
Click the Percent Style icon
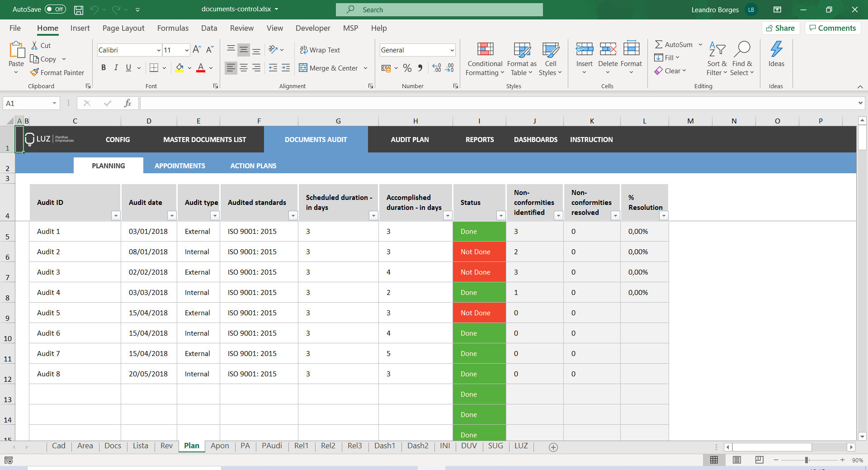(x=407, y=68)
